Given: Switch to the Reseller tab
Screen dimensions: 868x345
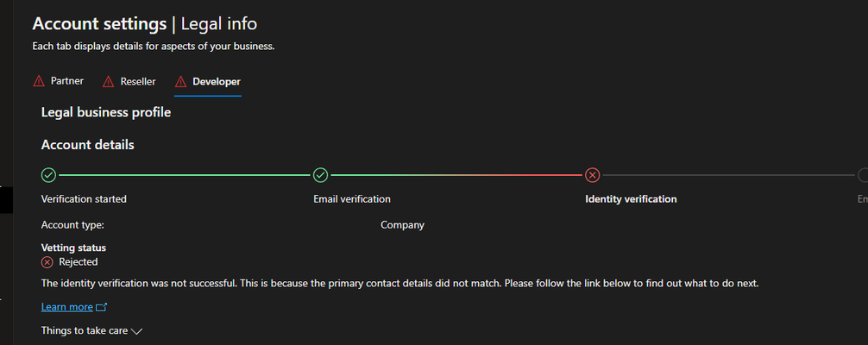Looking at the screenshot, I should pos(138,81).
